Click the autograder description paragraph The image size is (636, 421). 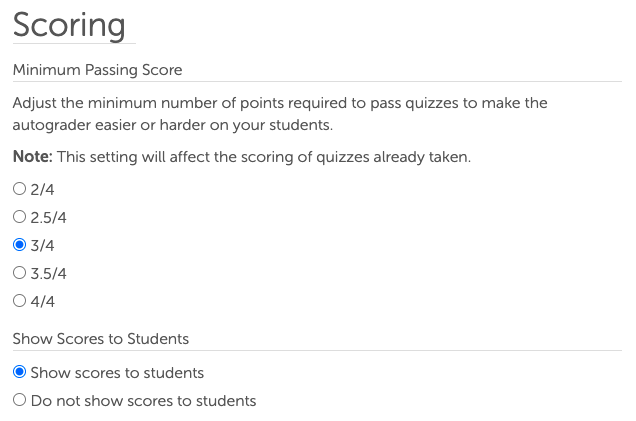pos(280,114)
